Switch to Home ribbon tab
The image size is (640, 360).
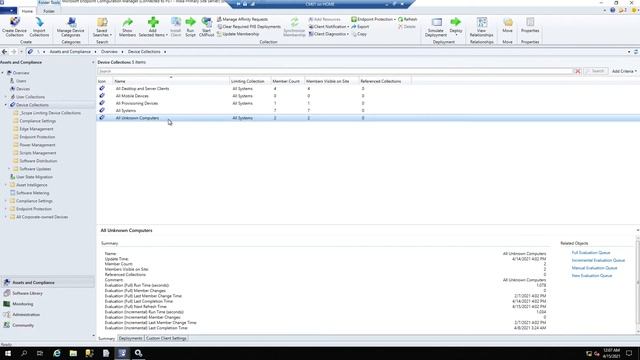27,11
